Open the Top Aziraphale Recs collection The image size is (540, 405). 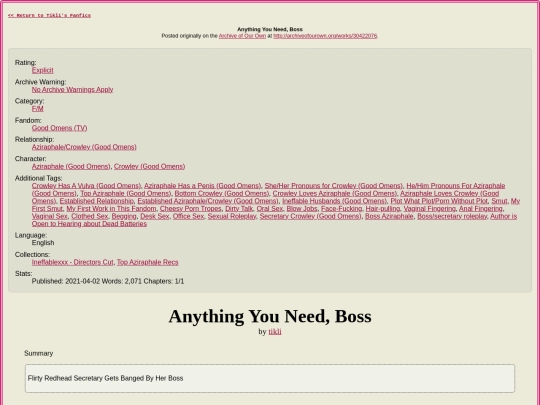click(147, 262)
